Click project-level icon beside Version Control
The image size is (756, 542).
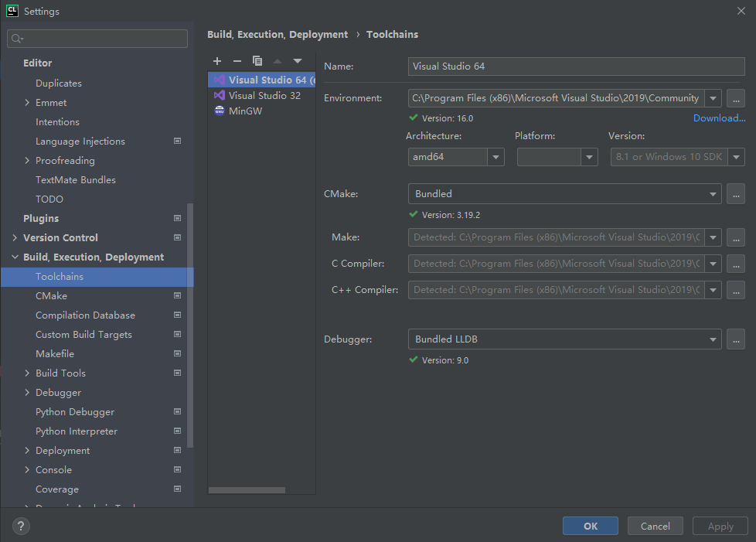pos(178,237)
